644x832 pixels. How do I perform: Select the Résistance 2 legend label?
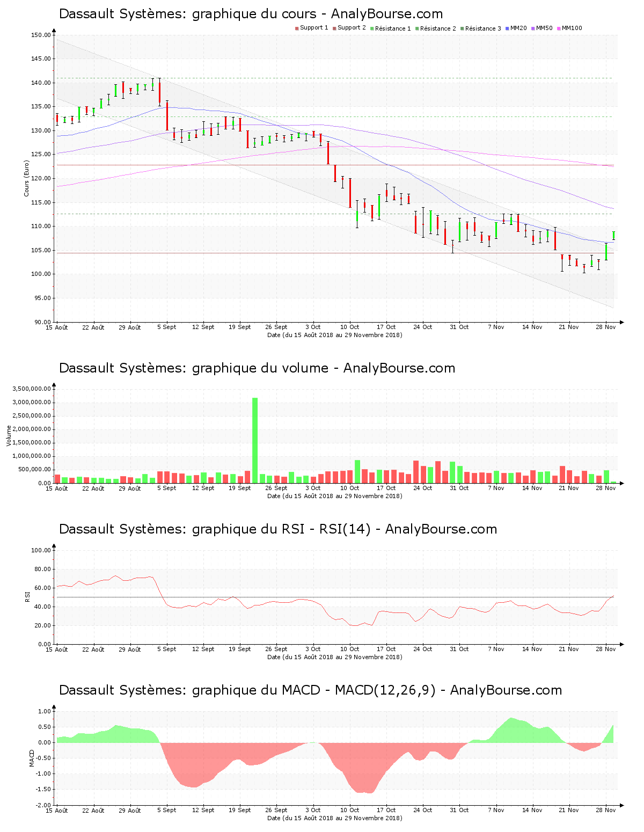tap(438, 28)
